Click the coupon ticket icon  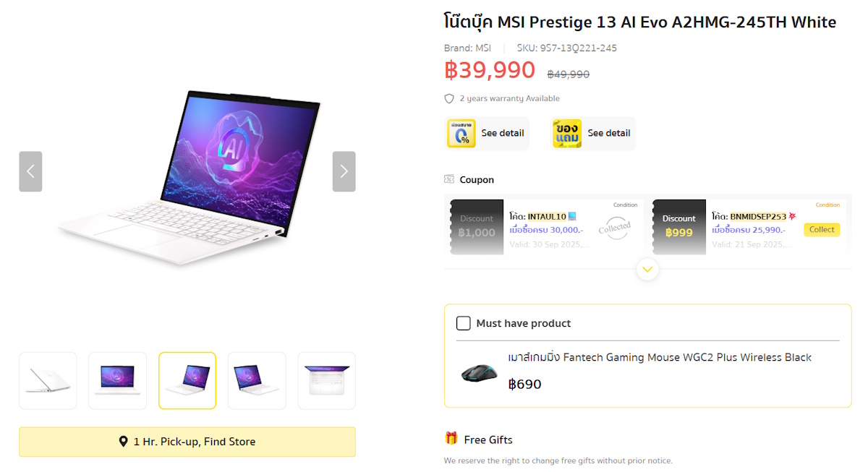tap(449, 180)
